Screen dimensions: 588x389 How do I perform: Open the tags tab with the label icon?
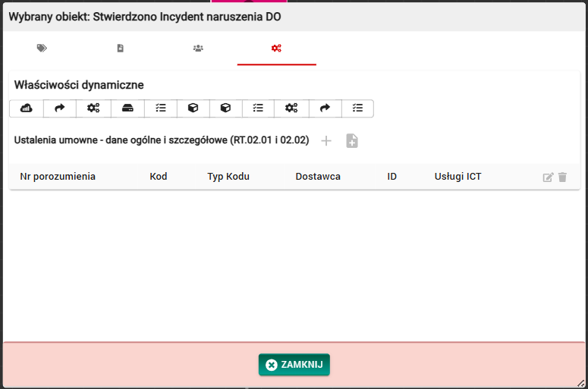(x=42, y=49)
